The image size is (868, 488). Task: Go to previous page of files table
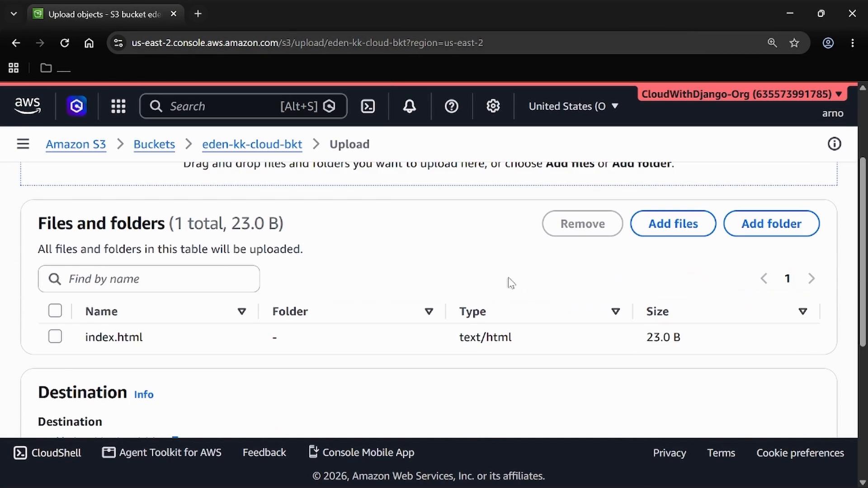764,278
